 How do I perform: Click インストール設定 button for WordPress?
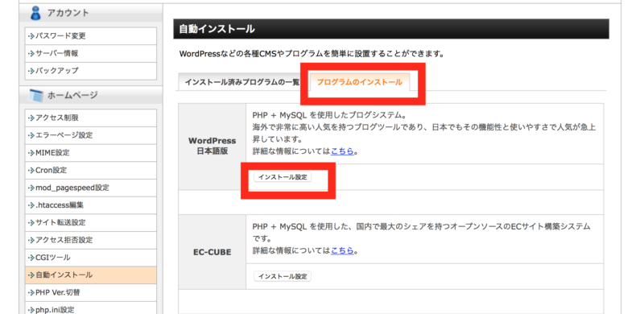pyautogui.click(x=283, y=177)
